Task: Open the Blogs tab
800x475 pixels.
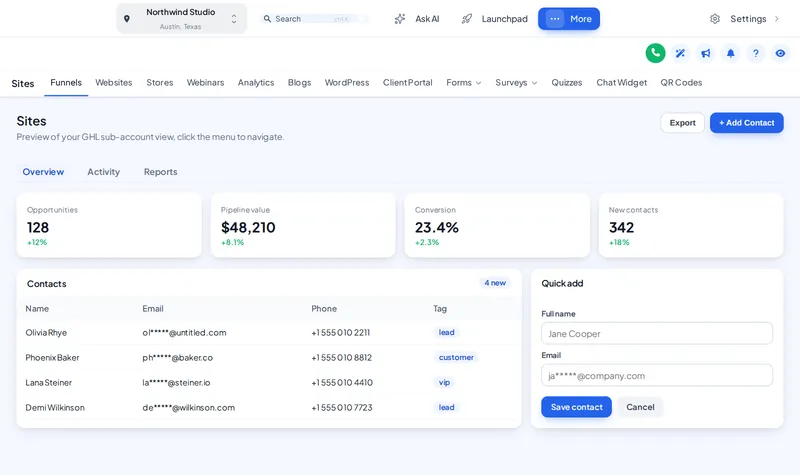Action: [299, 83]
